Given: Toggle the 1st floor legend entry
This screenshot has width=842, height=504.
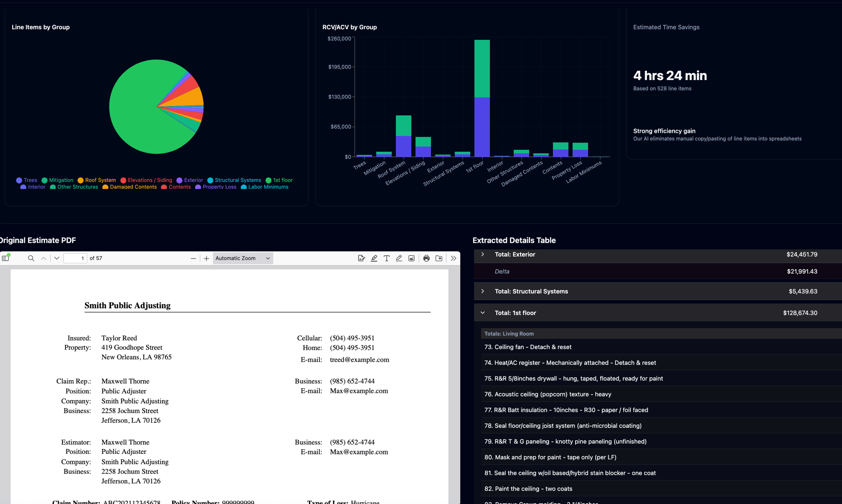Looking at the screenshot, I should (x=280, y=180).
